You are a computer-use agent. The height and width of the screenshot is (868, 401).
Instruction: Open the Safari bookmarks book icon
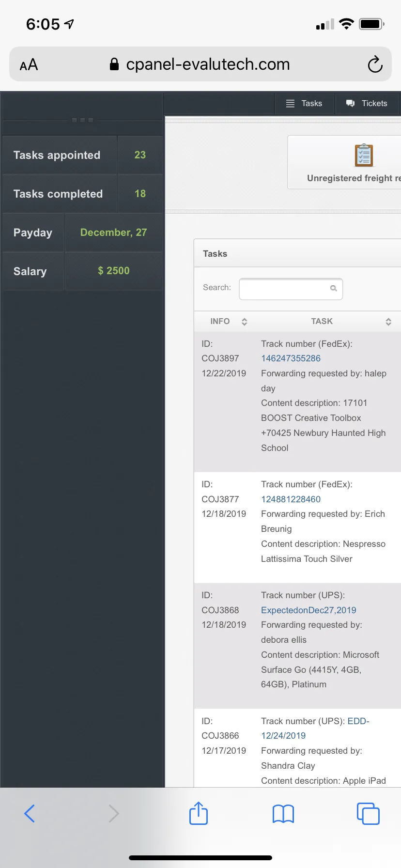[x=283, y=814]
